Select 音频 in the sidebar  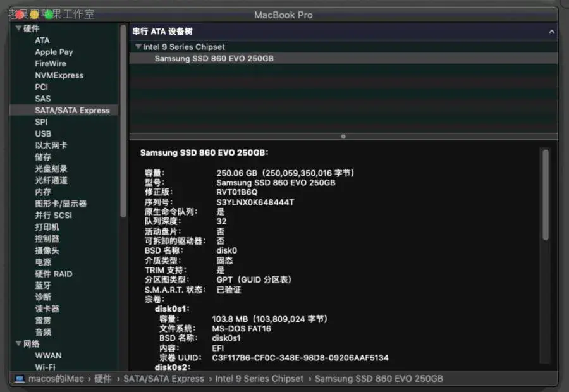coord(43,332)
